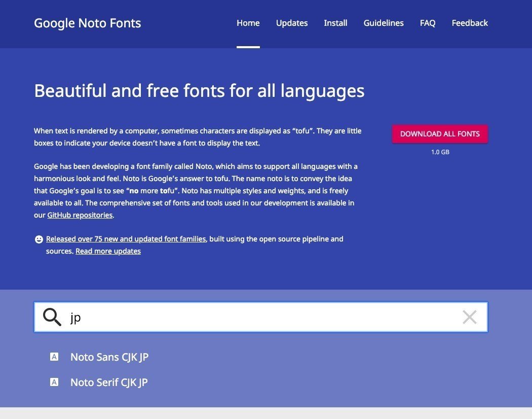This screenshot has height=419, width=532.
Task: Click the Google Noto Fonts site title
Action: click(88, 23)
